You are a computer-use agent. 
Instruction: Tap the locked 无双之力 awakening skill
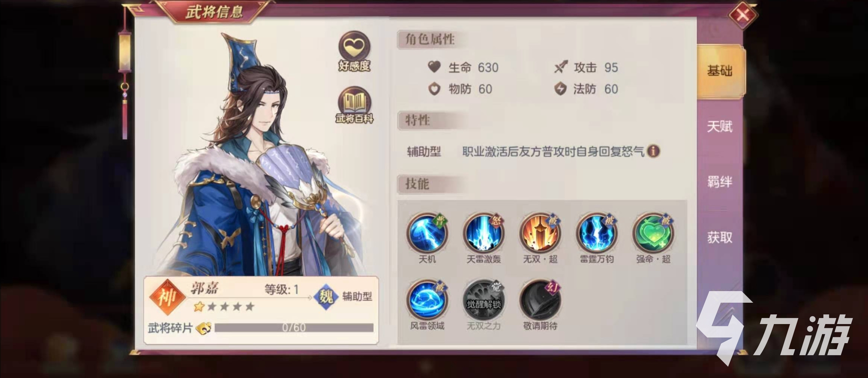[x=484, y=300]
